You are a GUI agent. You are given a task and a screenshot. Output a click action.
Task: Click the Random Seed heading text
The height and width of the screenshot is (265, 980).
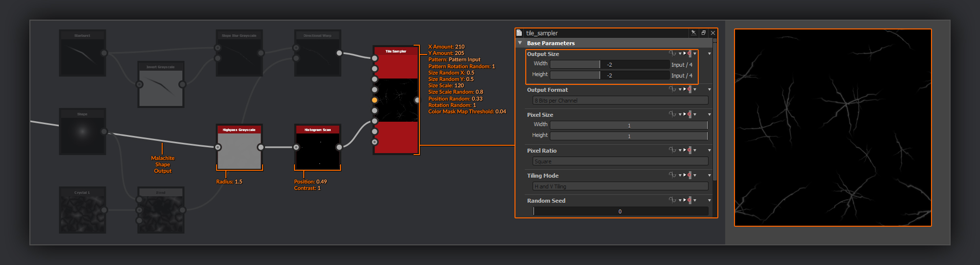(546, 201)
